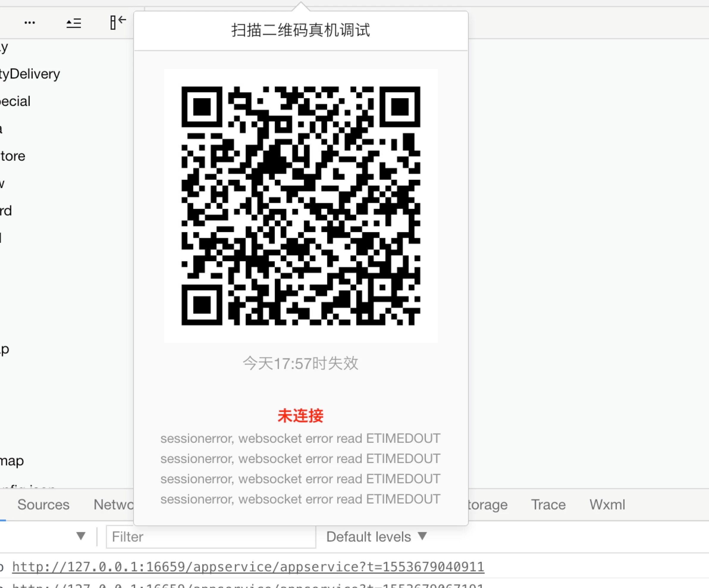This screenshot has height=588, width=709.
Task: Switch to the Wxml tab
Action: pyautogui.click(x=607, y=505)
